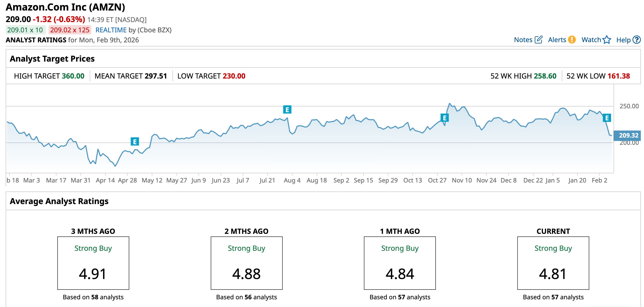The height and width of the screenshot is (307, 644).
Task: Click the Alerts text link
Action: click(557, 40)
